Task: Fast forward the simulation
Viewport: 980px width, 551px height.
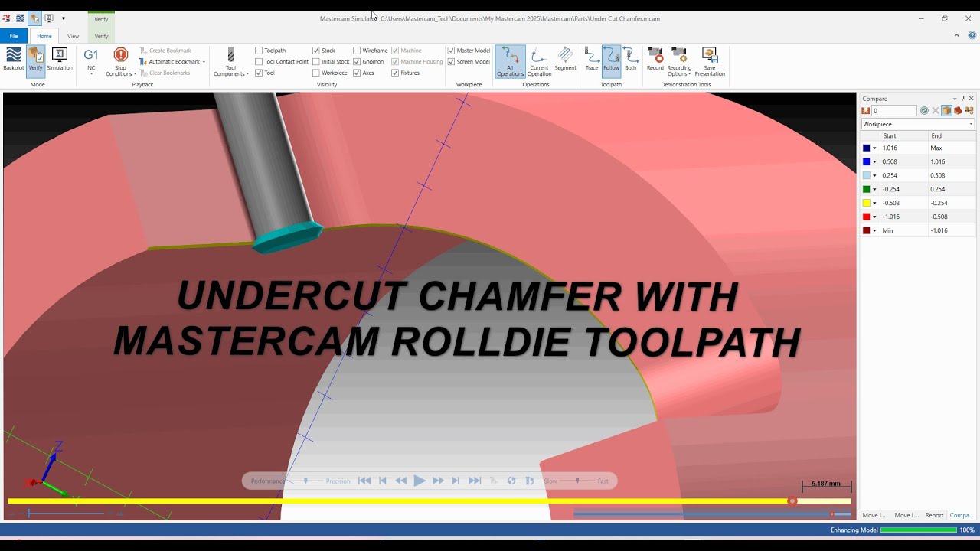Action: click(x=438, y=481)
